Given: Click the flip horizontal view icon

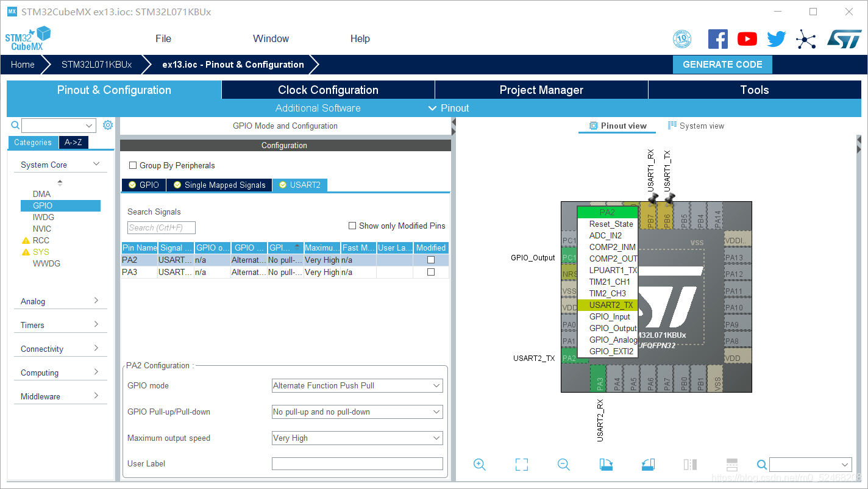Looking at the screenshot, I should (x=690, y=465).
